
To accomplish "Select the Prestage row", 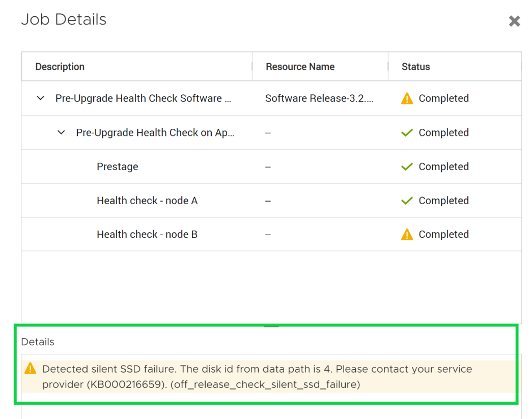I will [x=118, y=166].
